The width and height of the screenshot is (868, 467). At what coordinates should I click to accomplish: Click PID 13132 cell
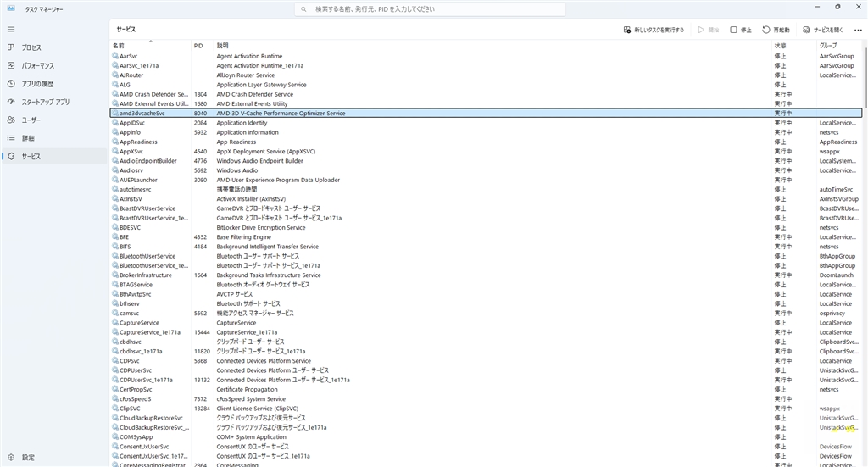pyautogui.click(x=202, y=381)
